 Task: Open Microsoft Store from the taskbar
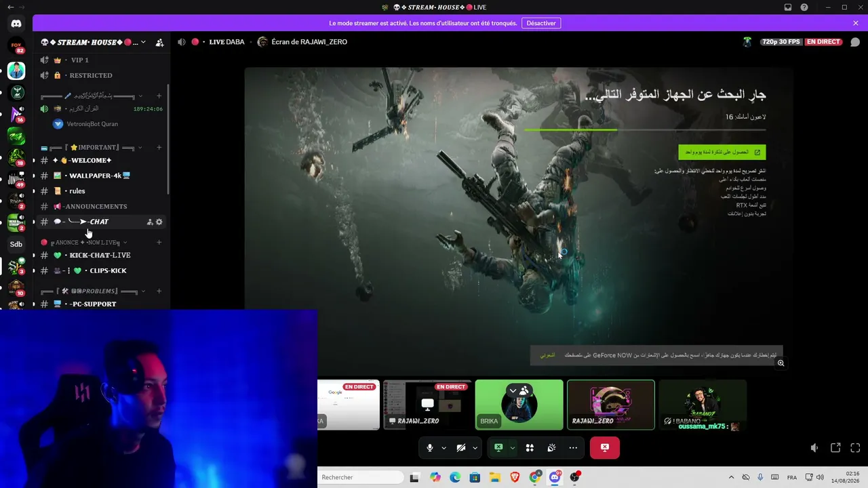point(475,477)
